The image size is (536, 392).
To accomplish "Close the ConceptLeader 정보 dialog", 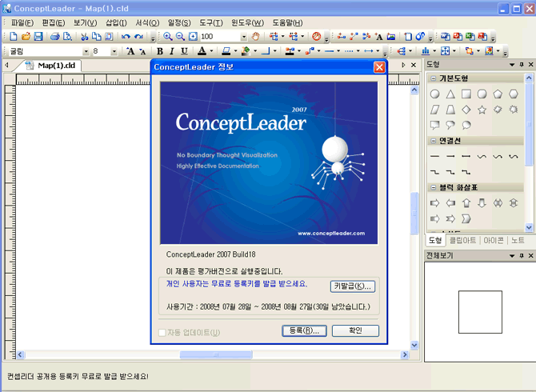I will (x=379, y=67).
